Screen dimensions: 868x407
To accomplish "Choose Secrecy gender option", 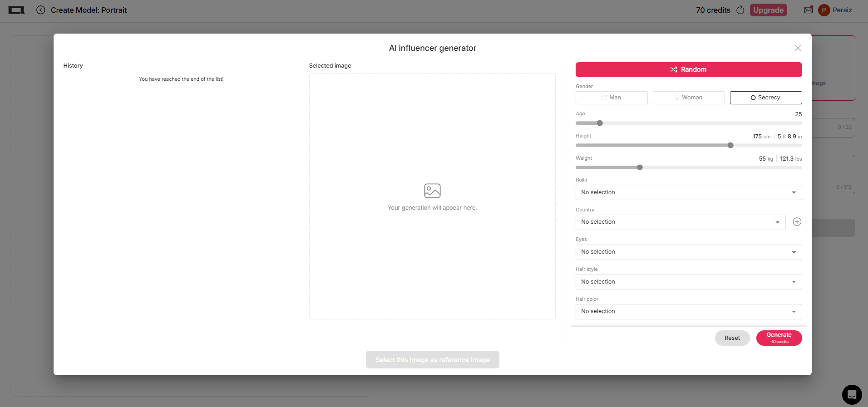I will click(x=766, y=98).
